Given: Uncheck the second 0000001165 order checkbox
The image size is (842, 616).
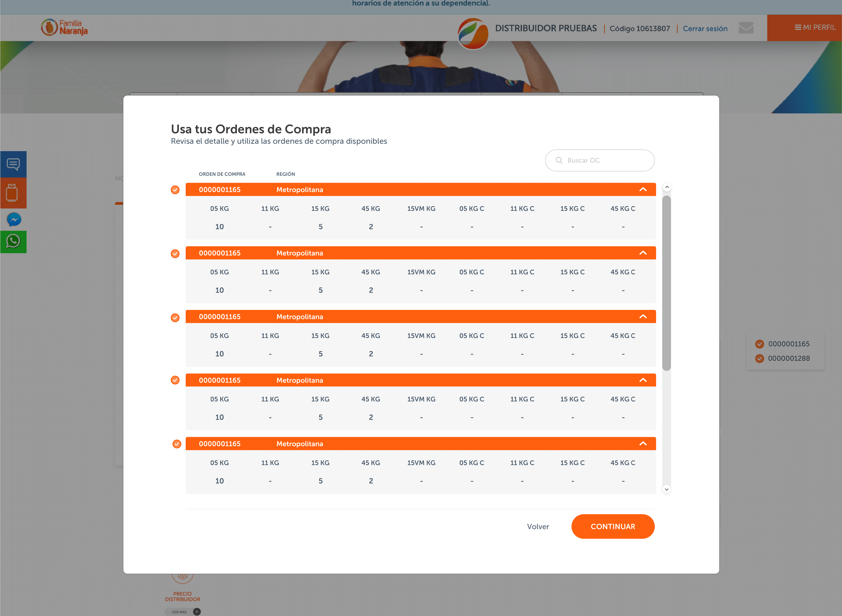Looking at the screenshot, I should (175, 254).
